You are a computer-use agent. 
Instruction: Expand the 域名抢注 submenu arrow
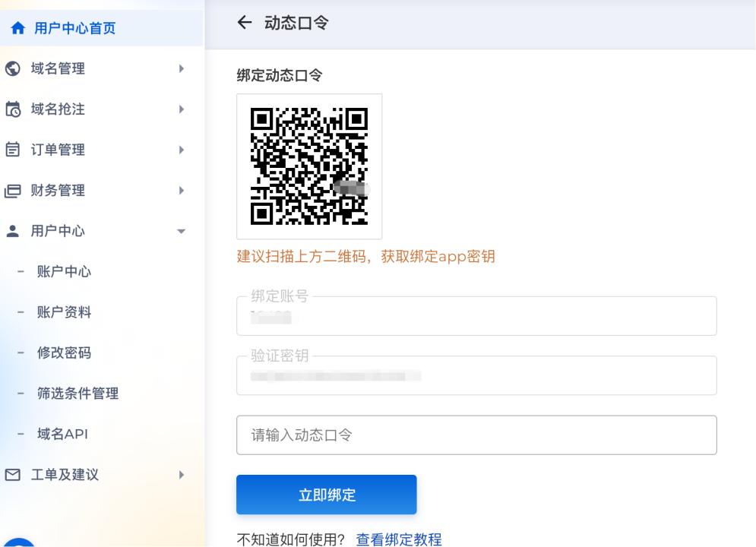click(182, 109)
